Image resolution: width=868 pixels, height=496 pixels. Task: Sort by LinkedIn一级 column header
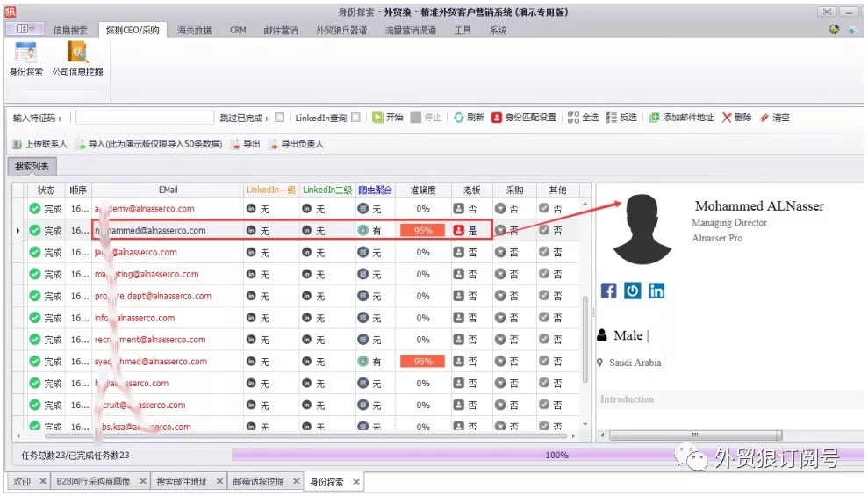pyautogui.click(x=271, y=190)
